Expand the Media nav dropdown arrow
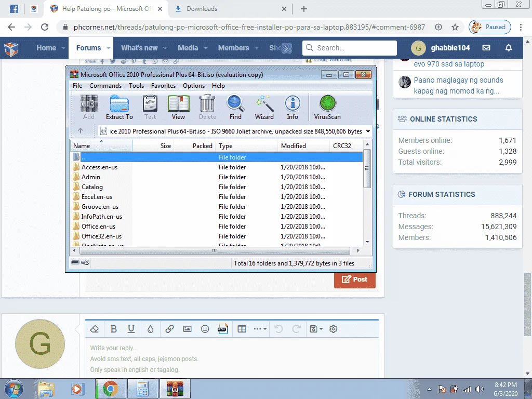This screenshot has width=532, height=399. (205, 48)
